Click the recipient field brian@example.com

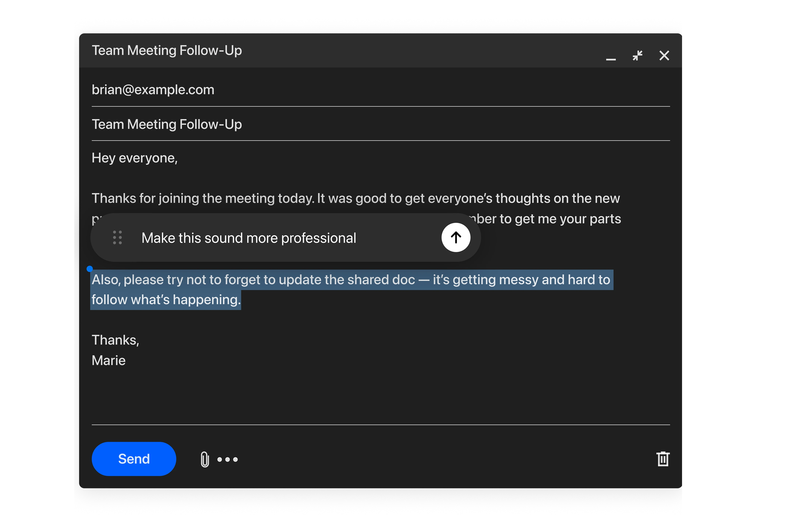tap(153, 90)
